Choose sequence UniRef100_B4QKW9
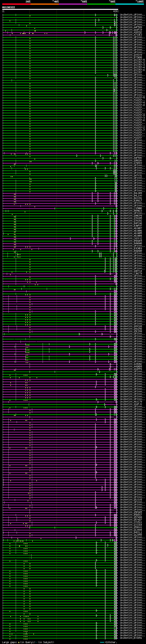This screenshot has width=146, height=644. click(x=131, y=251)
